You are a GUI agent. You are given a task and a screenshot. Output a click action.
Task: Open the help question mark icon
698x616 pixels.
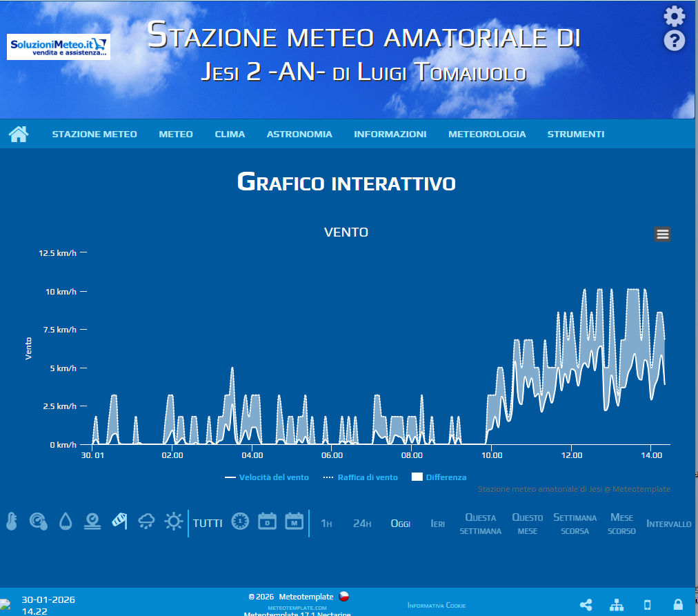coord(674,41)
